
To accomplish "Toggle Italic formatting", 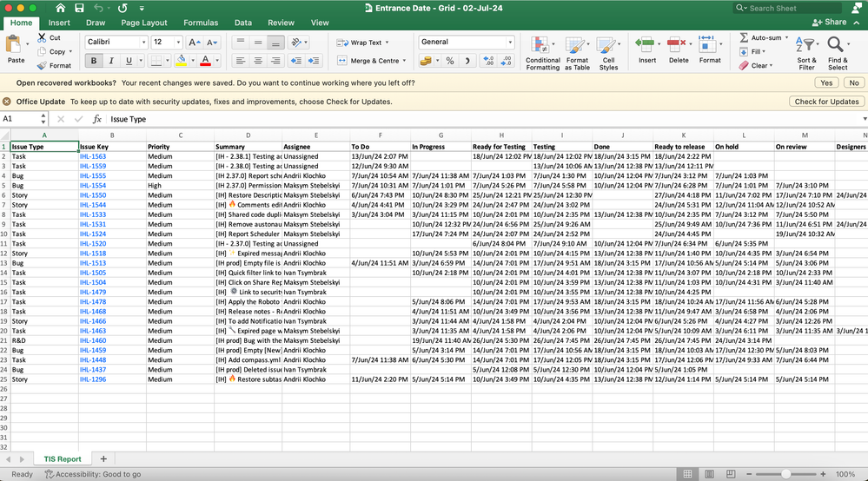I will 111,61.
